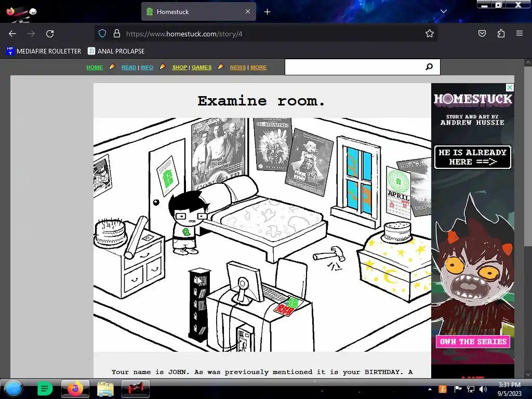532x399 pixels.
Task: Switch to Firefox taskbar button
Action: (75, 389)
